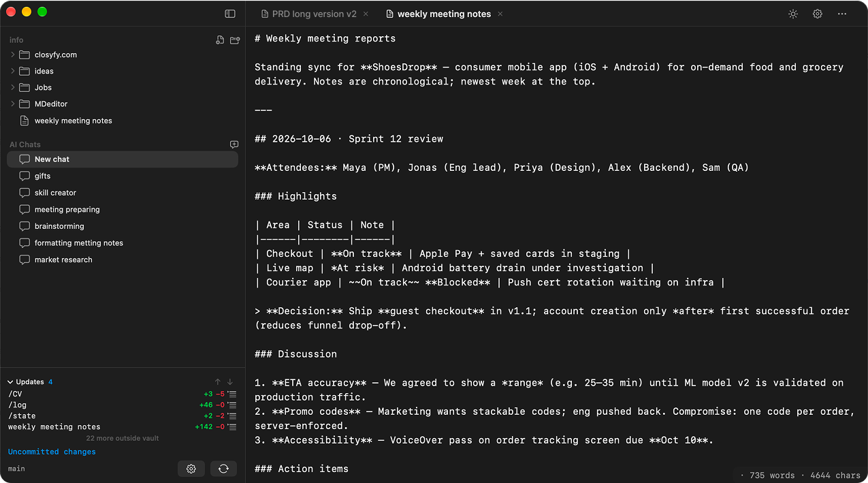Select /log in the Updates list

coord(17,405)
